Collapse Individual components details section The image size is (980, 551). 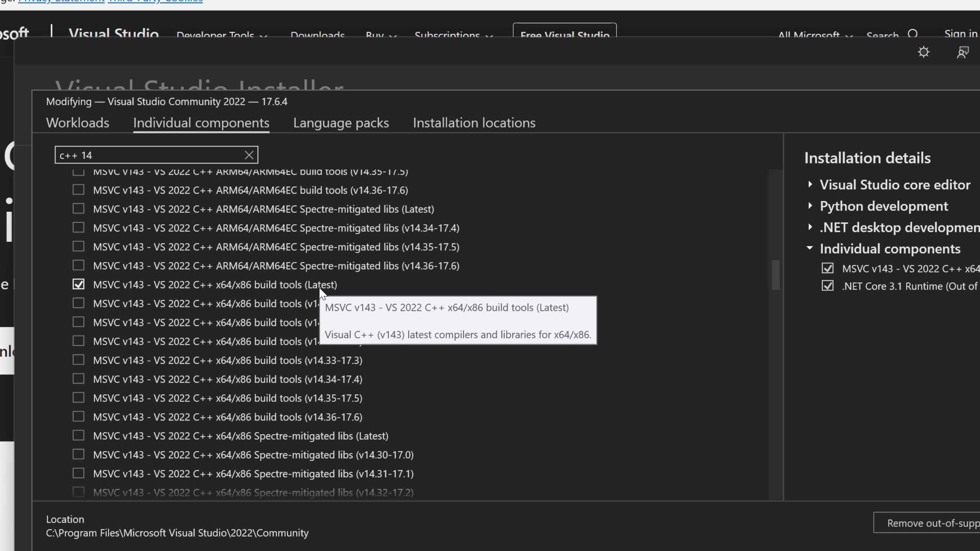coord(810,248)
